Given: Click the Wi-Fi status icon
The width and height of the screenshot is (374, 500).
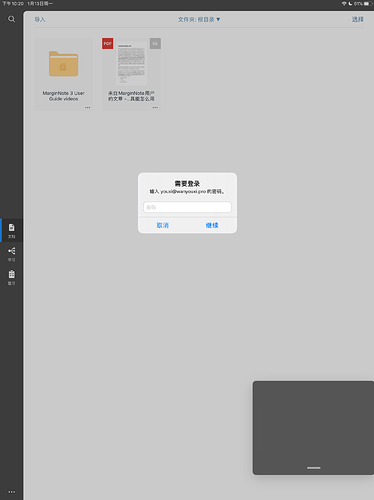Looking at the screenshot, I should pyautogui.click(x=344, y=3).
